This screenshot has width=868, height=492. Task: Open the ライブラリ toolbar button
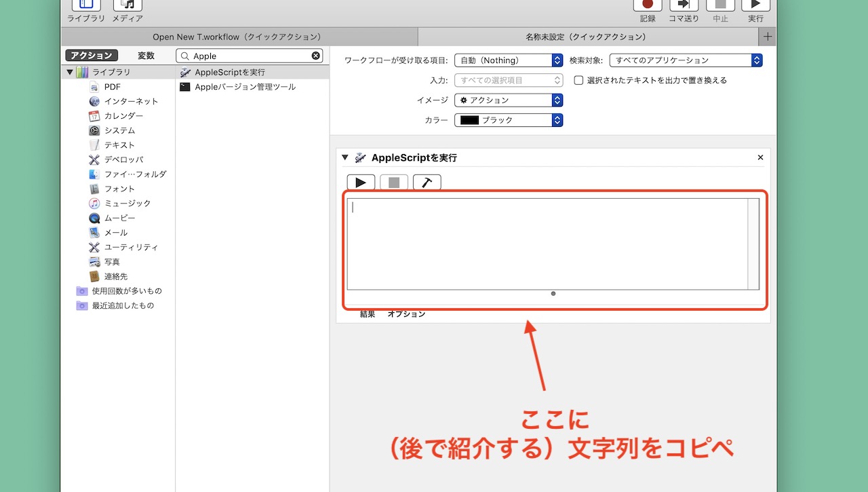point(85,10)
